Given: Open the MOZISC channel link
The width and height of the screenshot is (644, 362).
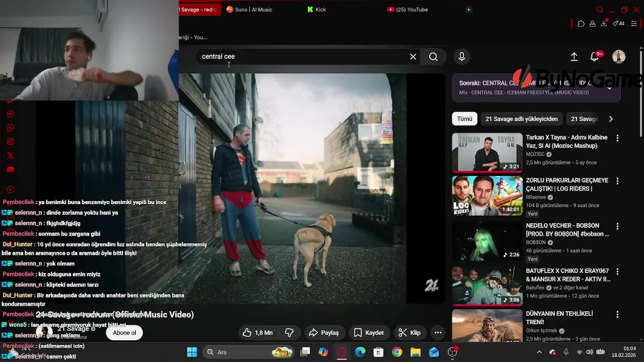Looking at the screenshot, I should [x=535, y=154].
